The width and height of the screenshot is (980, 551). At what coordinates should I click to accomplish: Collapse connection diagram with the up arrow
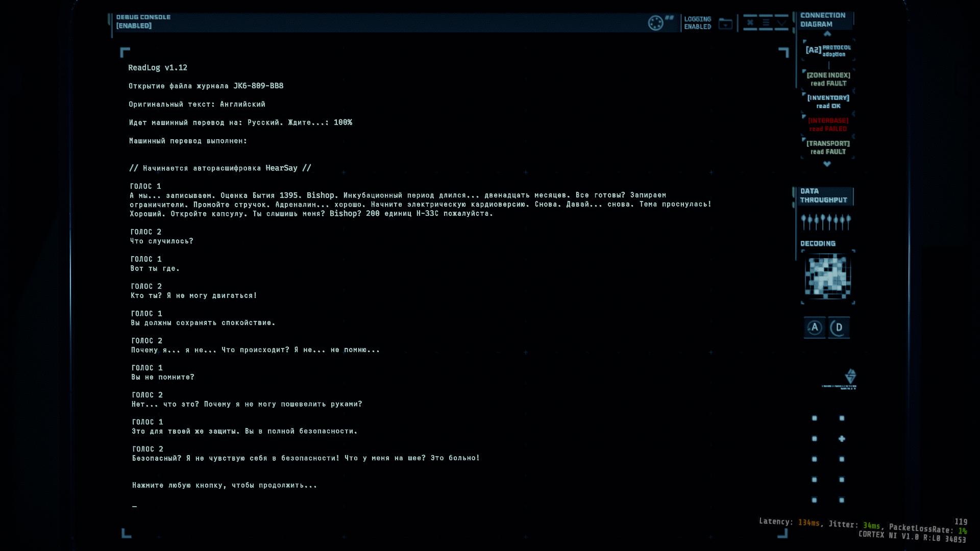827,34
